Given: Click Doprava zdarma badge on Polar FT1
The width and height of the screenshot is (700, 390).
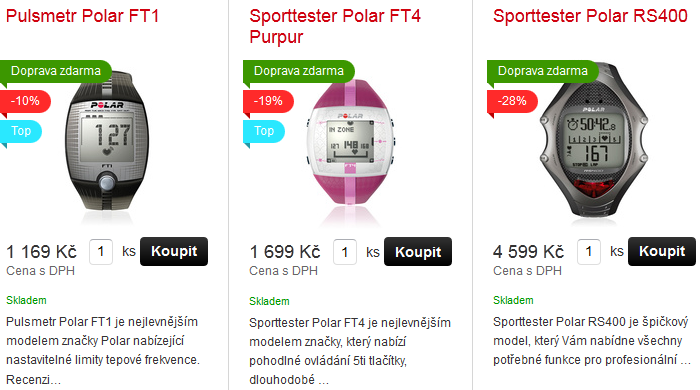Looking at the screenshot, I should pos(55,71).
